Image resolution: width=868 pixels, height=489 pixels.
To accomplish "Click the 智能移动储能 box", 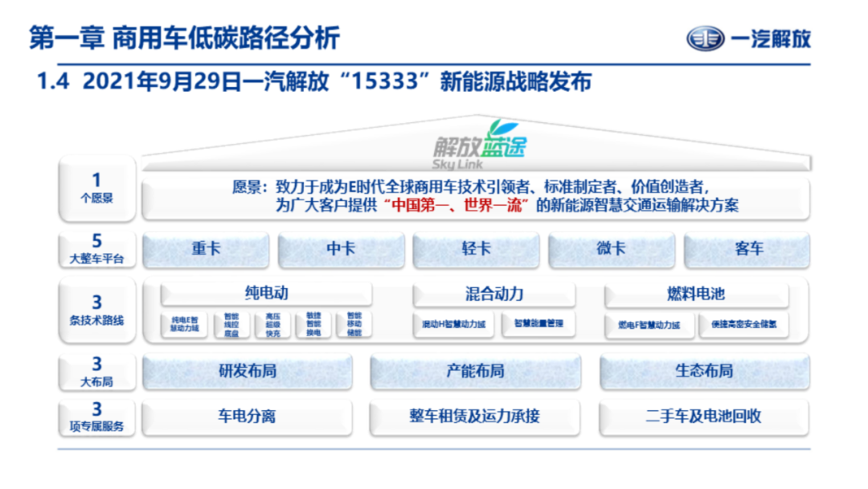I will (x=354, y=324).
